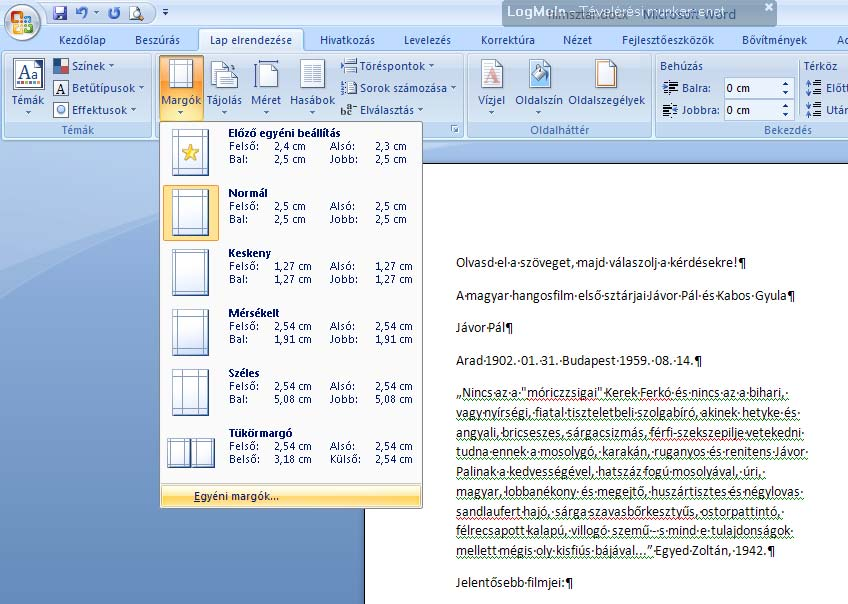This screenshot has width=848, height=604.
Task: Click Egyéni margók... custom margins entry
Action: (x=291, y=496)
